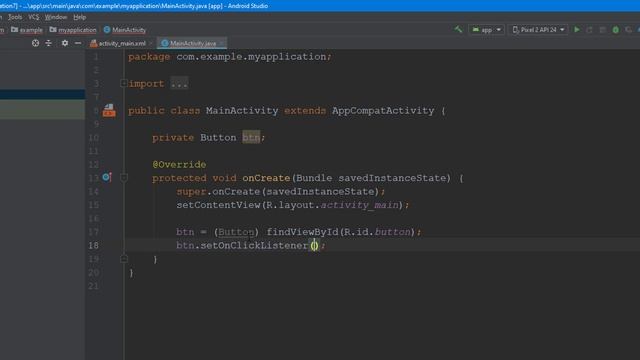Open project panel settings gear
640x360 pixels.
point(65,43)
